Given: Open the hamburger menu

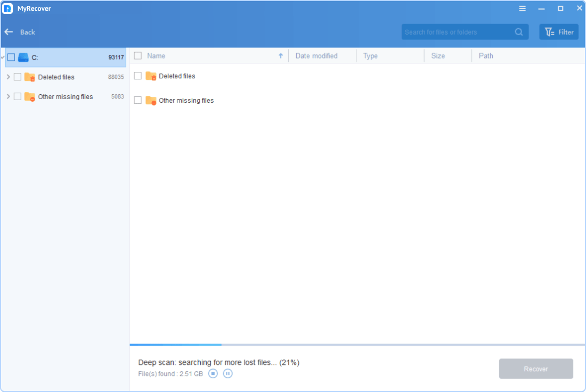Looking at the screenshot, I should (x=522, y=8).
